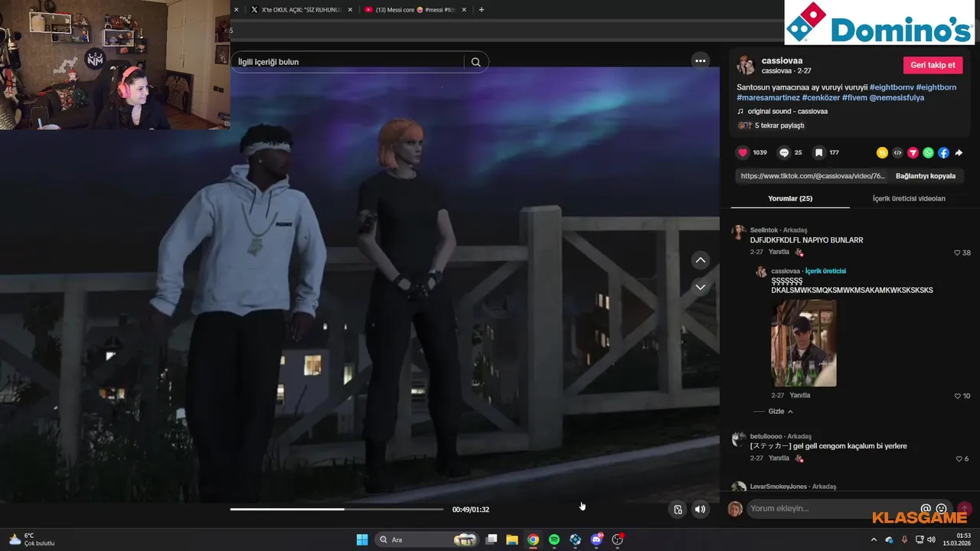Reply to Seelintok's comment via 'Yanıtla'
Screen dimensions: 980x551
tap(779, 252)
